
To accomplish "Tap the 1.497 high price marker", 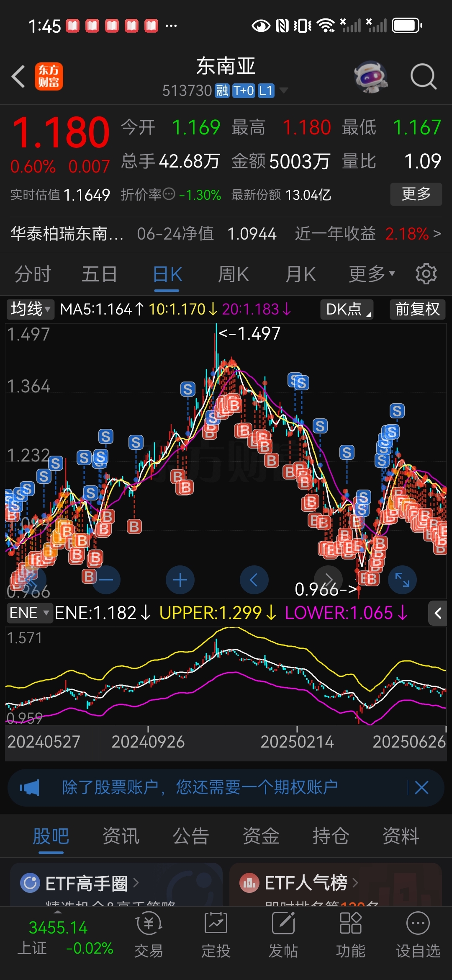I will [249, 334].
